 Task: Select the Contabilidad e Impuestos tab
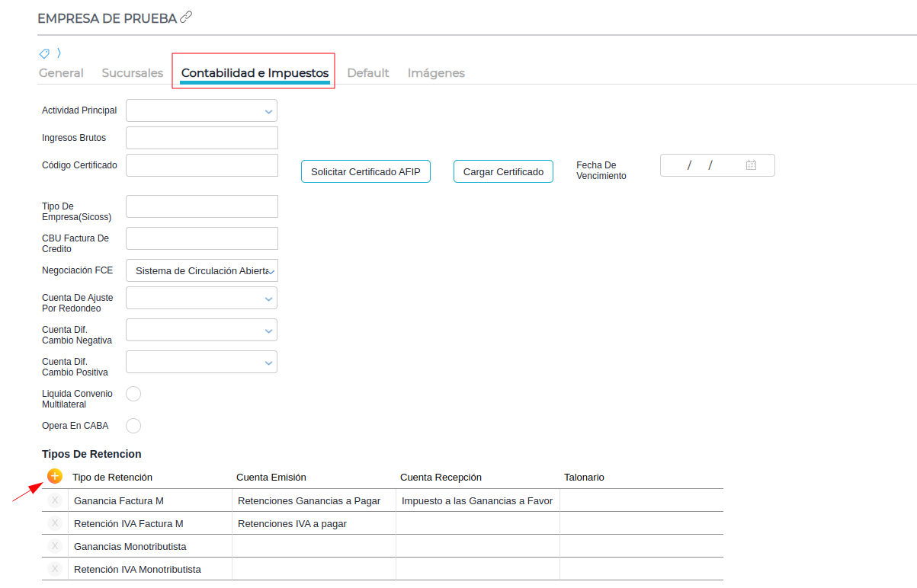(255, 73)
